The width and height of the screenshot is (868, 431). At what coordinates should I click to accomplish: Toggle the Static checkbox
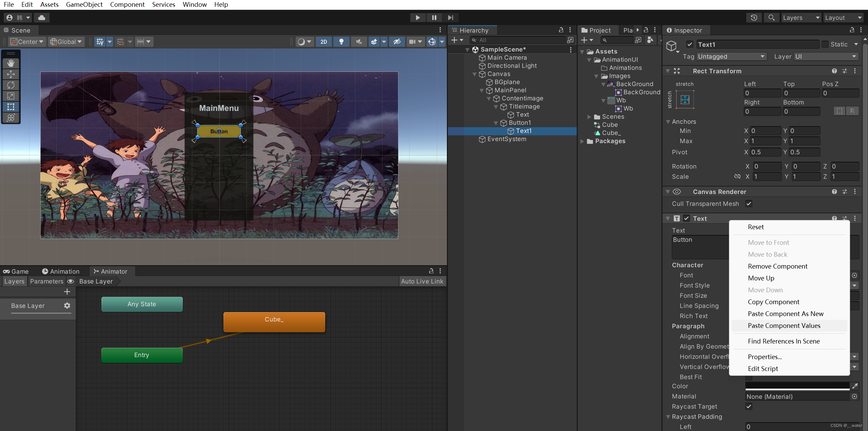pyautogui.click(x=825, y=44)
